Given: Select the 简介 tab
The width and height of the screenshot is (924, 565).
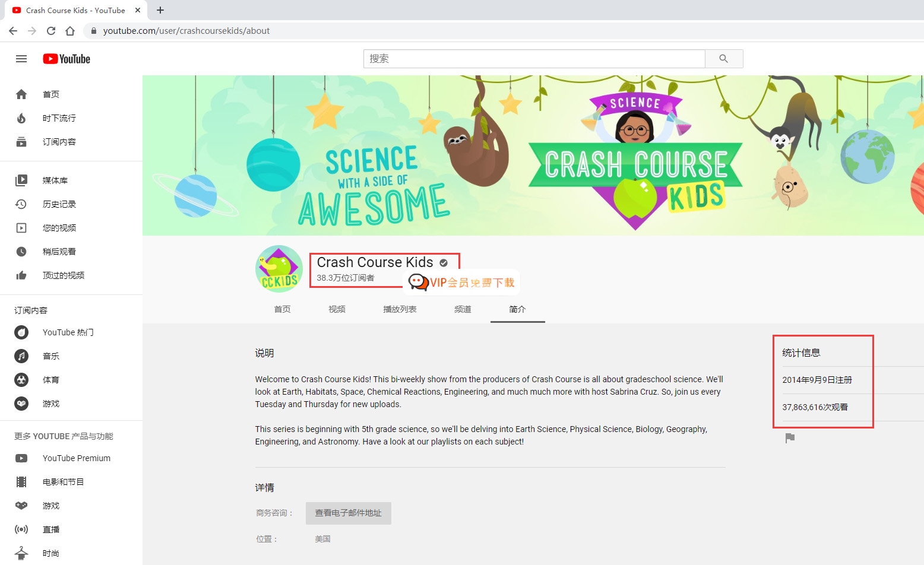Looking at the screenshot, I should pos(518,309).
